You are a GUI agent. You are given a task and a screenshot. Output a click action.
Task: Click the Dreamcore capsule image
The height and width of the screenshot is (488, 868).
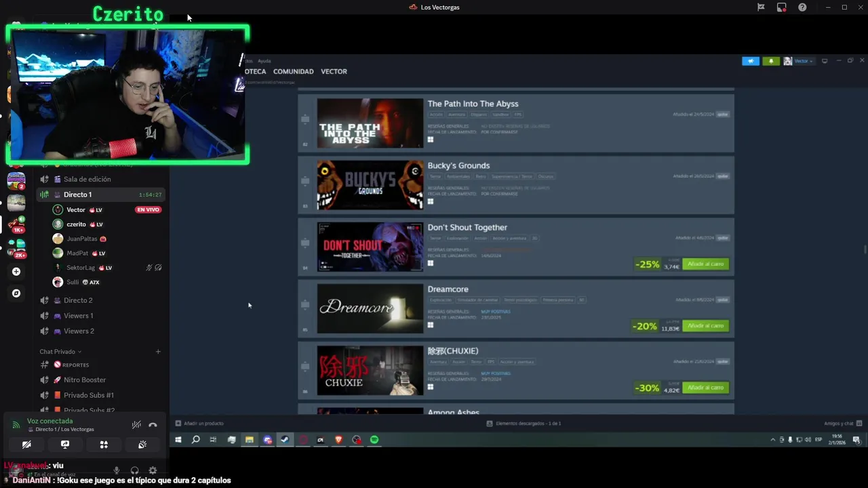[x=370, y=308]
